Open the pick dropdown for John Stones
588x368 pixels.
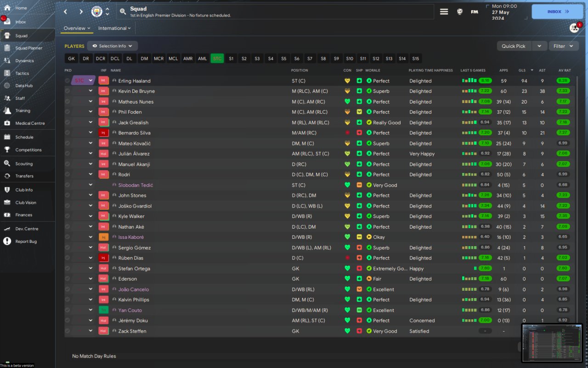[x=90, y=195]
